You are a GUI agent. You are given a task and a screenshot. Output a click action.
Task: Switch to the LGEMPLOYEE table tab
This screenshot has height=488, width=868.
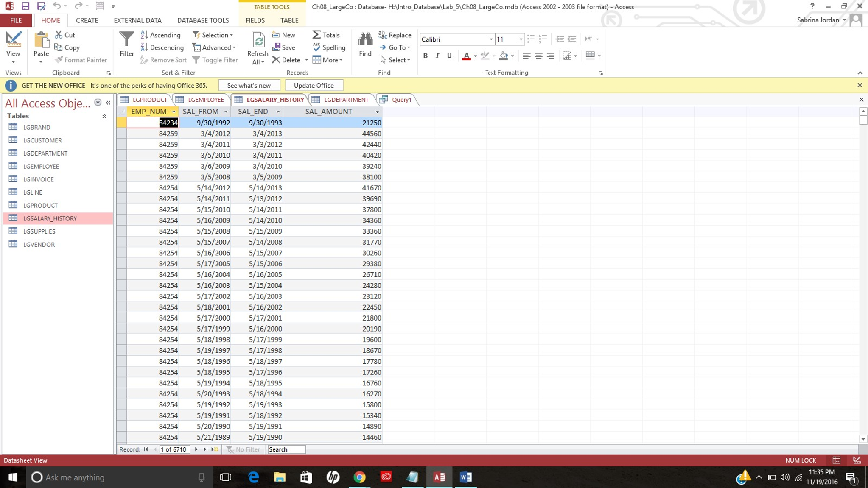pos(205,100)
